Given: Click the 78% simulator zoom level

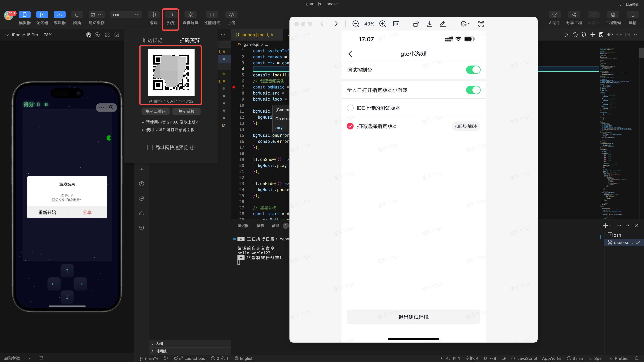Looking at the screenshot, I should click(48, 35).
